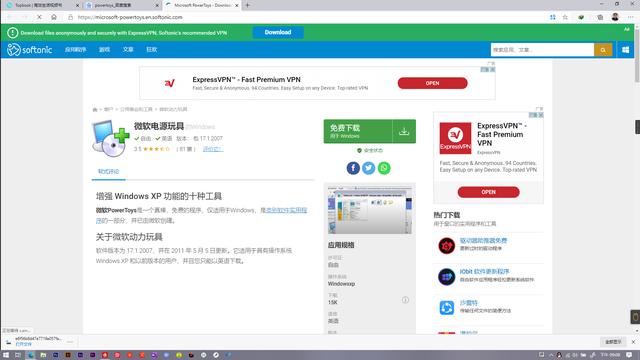Open the 游戏 Games menu item
This screenshot has height=360, width=640.
[x=104, y=49]
